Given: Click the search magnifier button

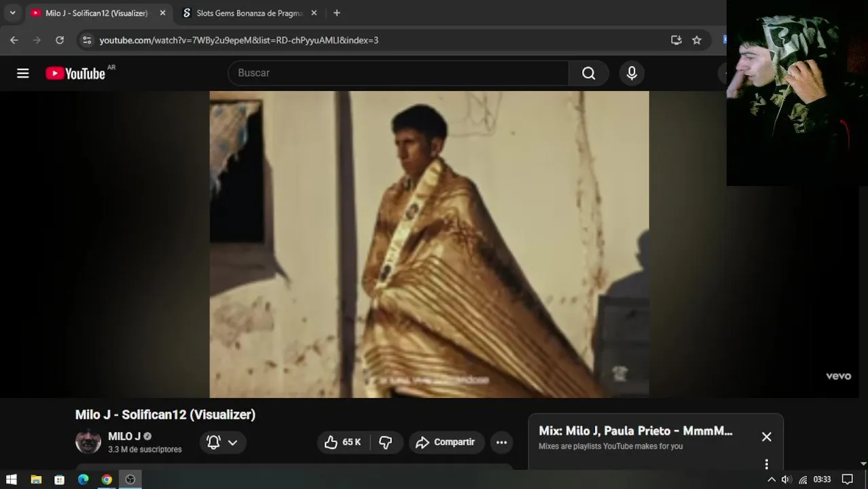Looking at the screenshot, I should point(589,73).
